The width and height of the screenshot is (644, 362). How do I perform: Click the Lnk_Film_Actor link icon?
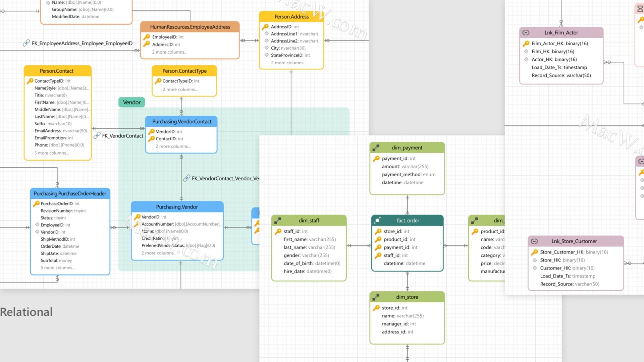(x=526, y=33)
